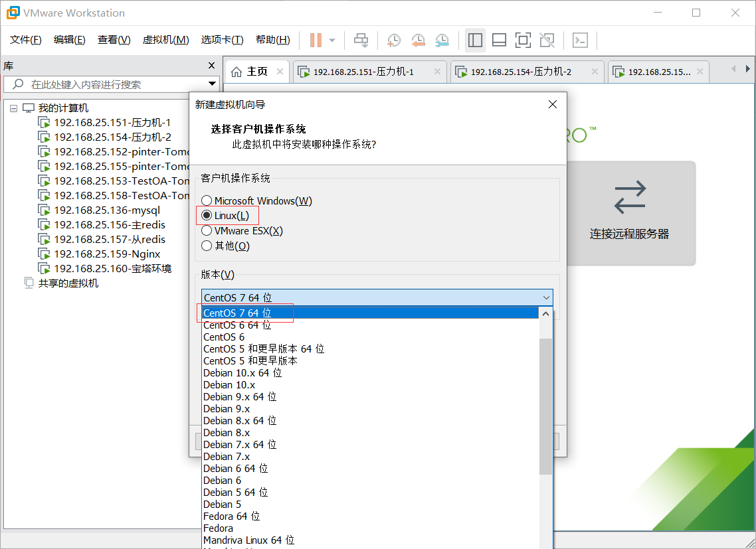The height and width of the screenshot is (549, 756).
Task: Toggle the thumbnail bar view icon
Action: point(499,40)
